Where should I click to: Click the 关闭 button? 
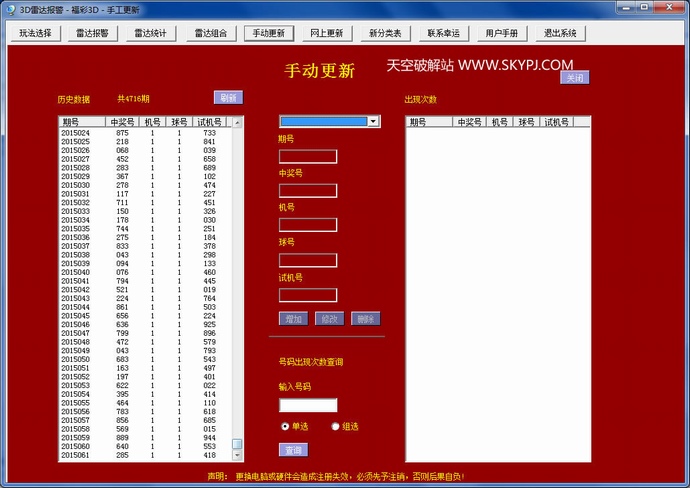573,77
